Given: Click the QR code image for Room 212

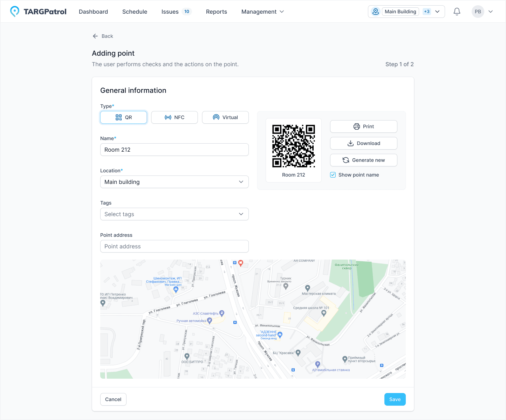Looking at the screenshot, I should (x=294, y=146).
